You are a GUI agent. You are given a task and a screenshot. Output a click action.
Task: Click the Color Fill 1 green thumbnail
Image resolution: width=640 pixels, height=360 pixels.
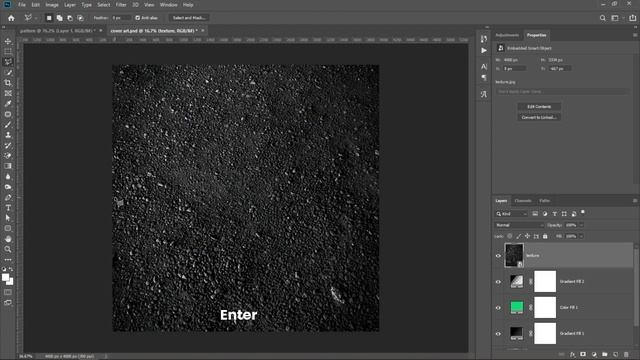coord(517,307)
